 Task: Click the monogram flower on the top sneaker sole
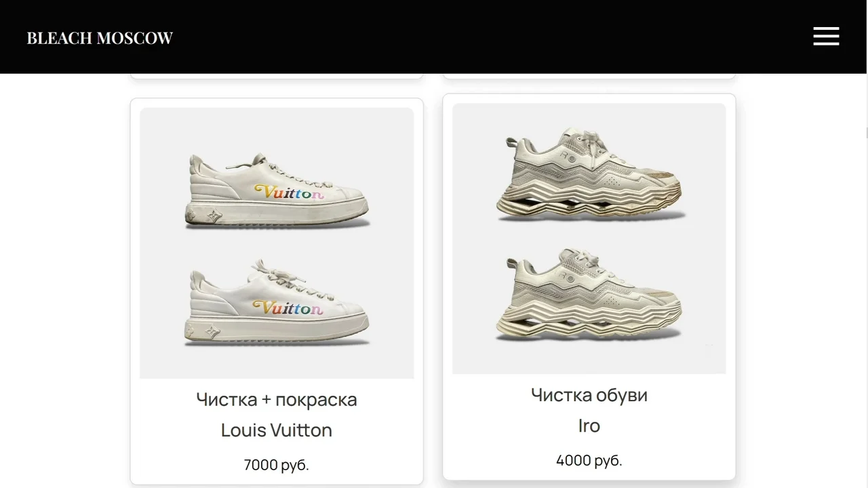tap(214, 216)
